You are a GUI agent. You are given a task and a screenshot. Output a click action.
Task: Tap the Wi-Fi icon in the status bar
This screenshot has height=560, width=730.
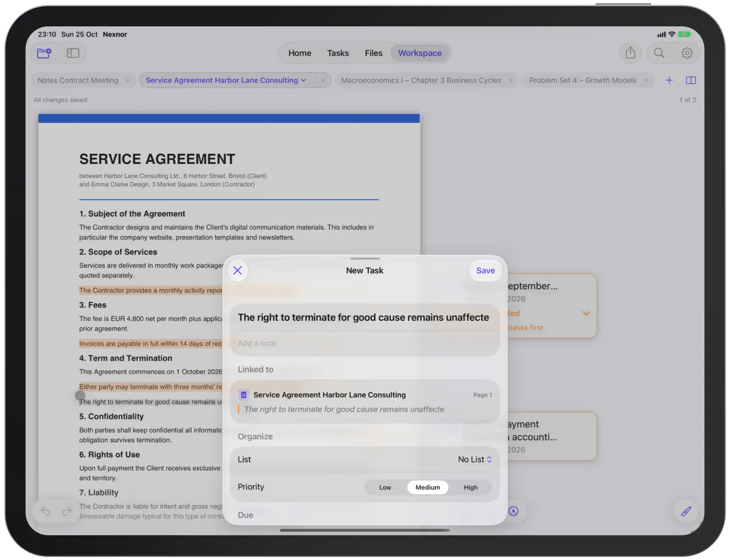[672, 34]
